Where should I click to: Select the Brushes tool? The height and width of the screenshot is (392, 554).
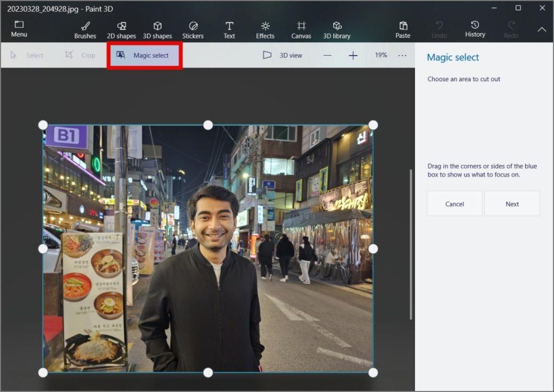85,30
